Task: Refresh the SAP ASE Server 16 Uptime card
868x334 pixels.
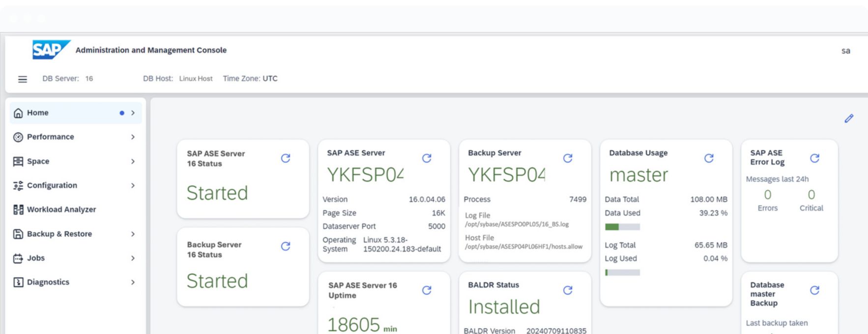Action: (x=427, y=290)
